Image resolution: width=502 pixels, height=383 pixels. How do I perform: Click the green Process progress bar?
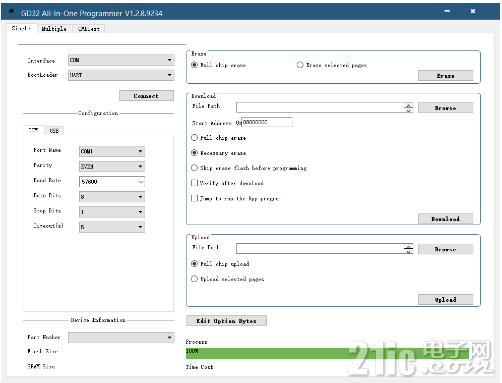click(x=327, y=353)
